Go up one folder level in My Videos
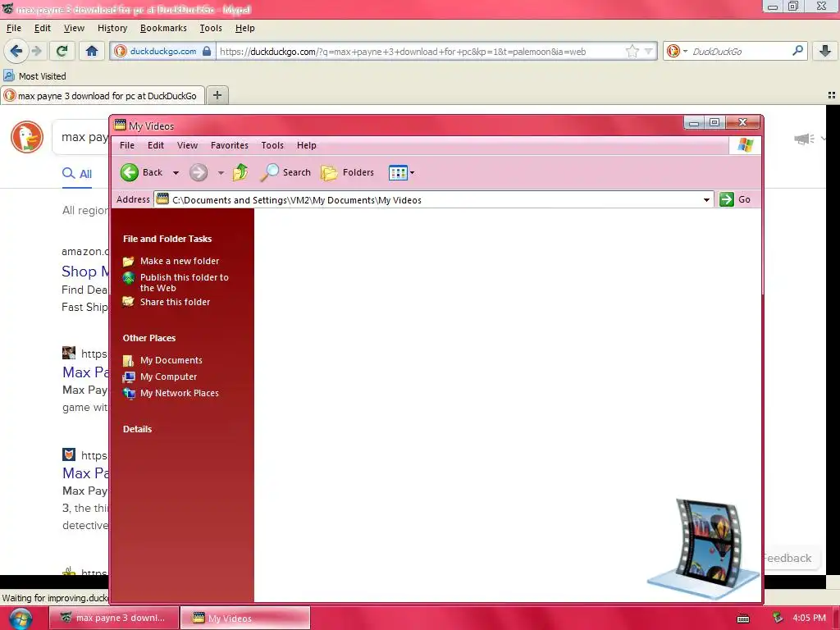This screenshot has width=840, height=630. pos(240,172)
